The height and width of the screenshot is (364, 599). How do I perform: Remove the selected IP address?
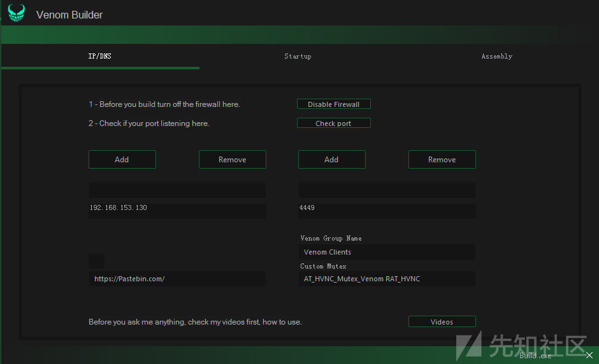(232, 160)
